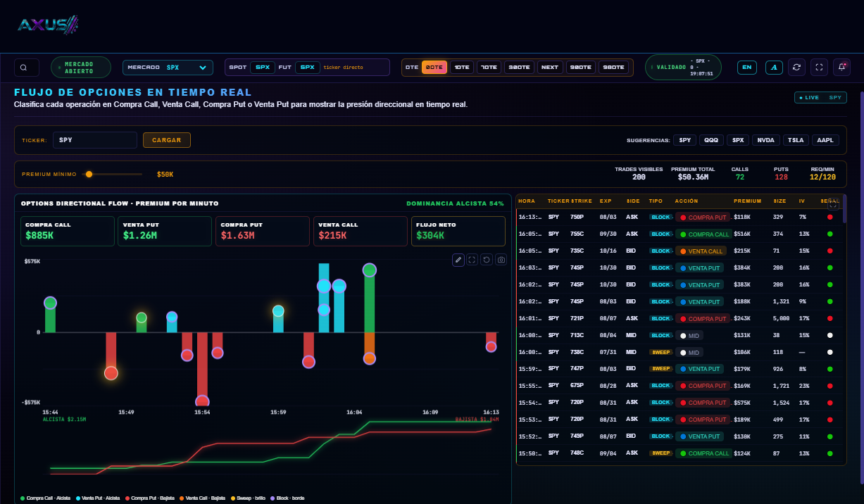Sort by the PREMIUM column header
Screen dimensions: 864x504
[x=747, y=201]
